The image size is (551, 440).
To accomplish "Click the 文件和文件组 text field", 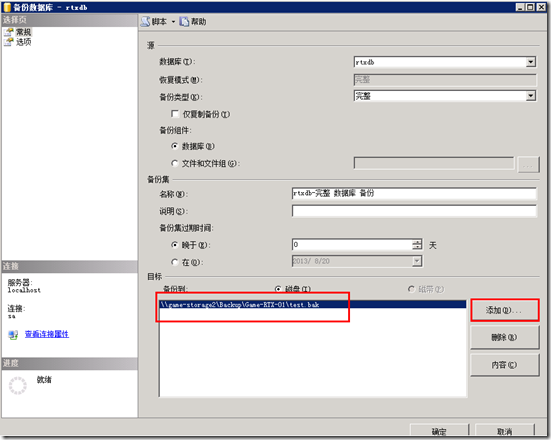I will tap(434, 163).
